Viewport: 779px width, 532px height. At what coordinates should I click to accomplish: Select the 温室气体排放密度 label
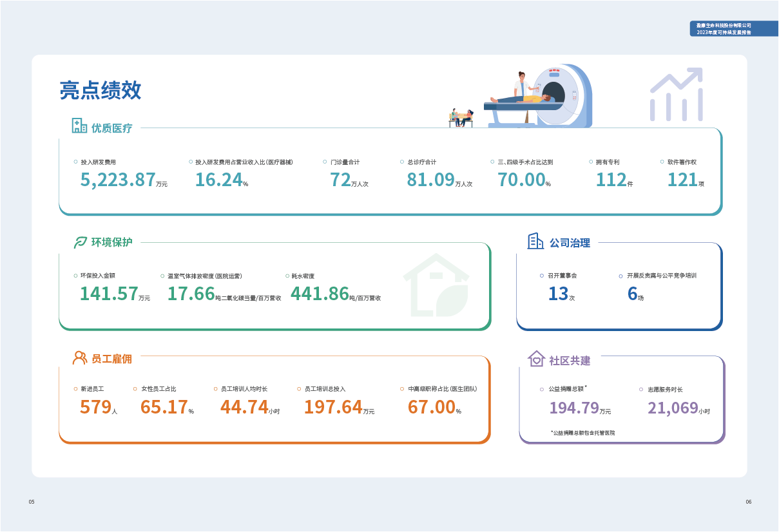204,276
